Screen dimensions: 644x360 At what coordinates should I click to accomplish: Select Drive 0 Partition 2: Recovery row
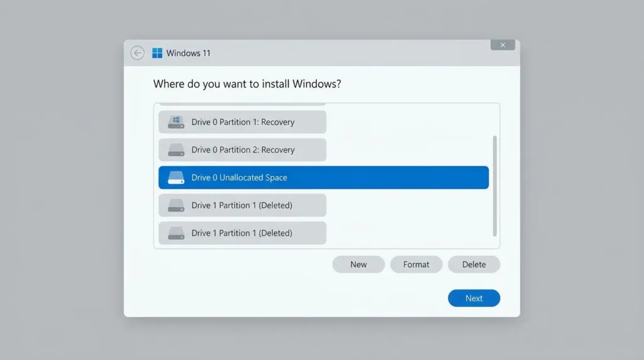pyautogui.click(x=242, y=150)
